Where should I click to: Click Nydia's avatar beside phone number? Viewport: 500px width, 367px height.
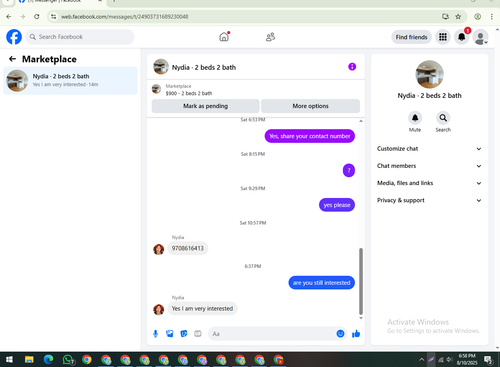pos(159,249)
